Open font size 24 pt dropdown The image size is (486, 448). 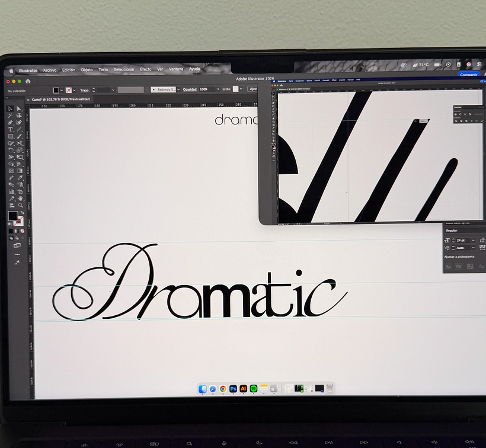(474, 240)
